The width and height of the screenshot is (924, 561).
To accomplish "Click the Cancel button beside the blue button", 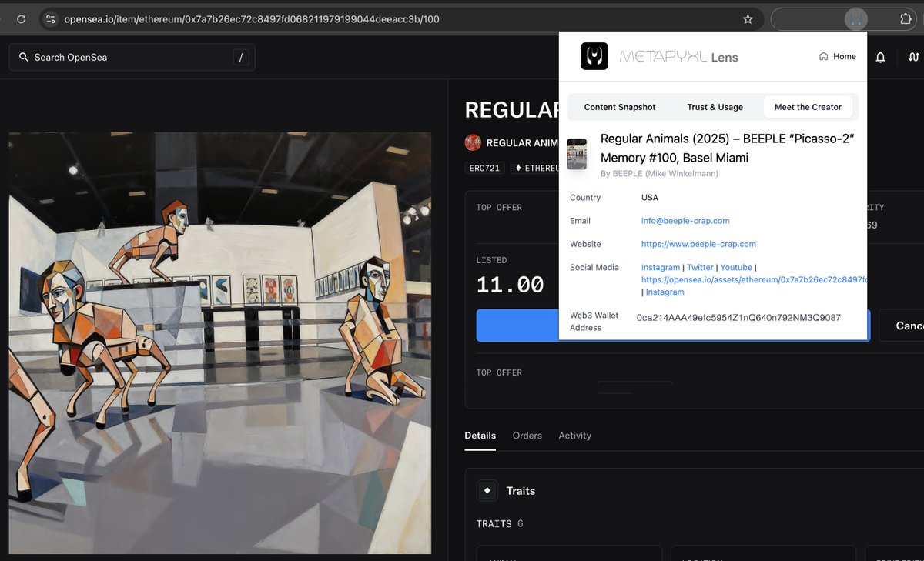I will pyautogui.click(x=902, y=326).
